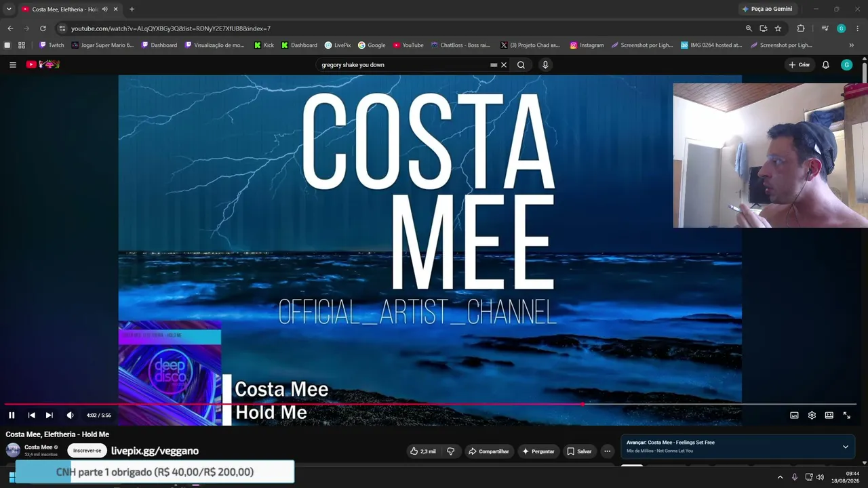
Task: Open the Jogar Super Mario 6 bookmark
Action: [102, 45]
